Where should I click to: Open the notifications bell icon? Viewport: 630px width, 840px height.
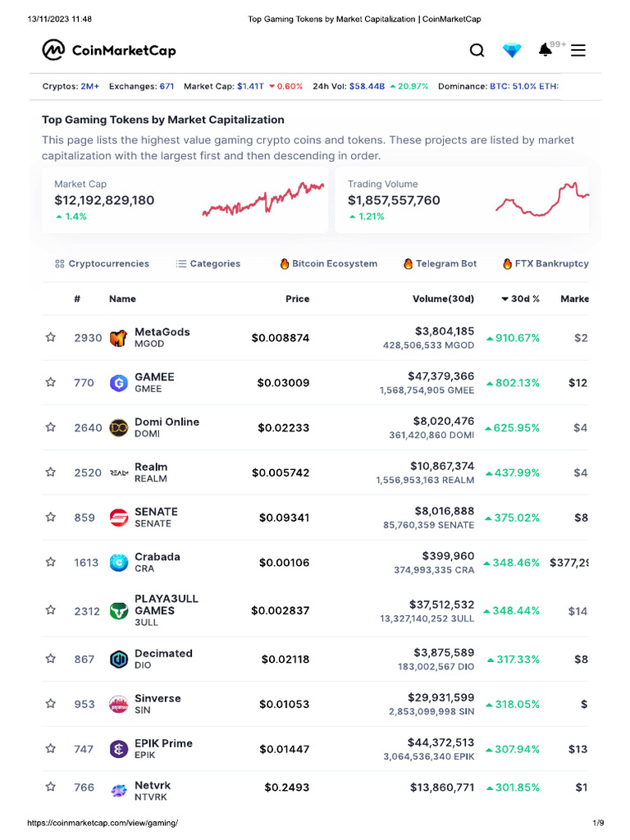point(546,51)
